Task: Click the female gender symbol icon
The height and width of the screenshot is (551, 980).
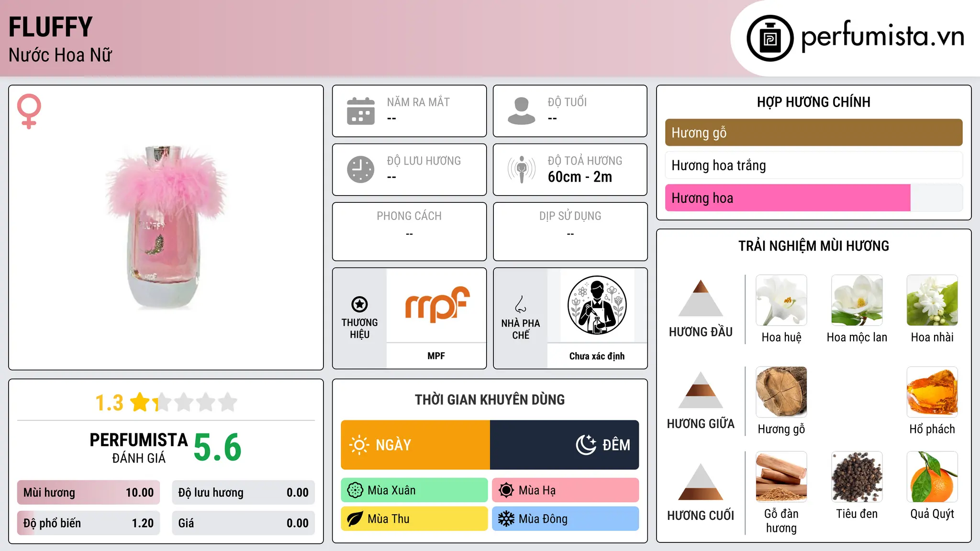Action: [29, 111]
